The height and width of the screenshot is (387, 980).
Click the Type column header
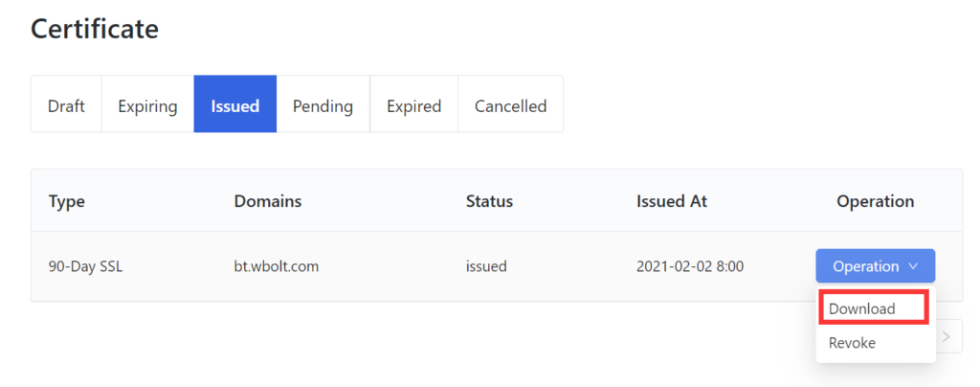67,201
